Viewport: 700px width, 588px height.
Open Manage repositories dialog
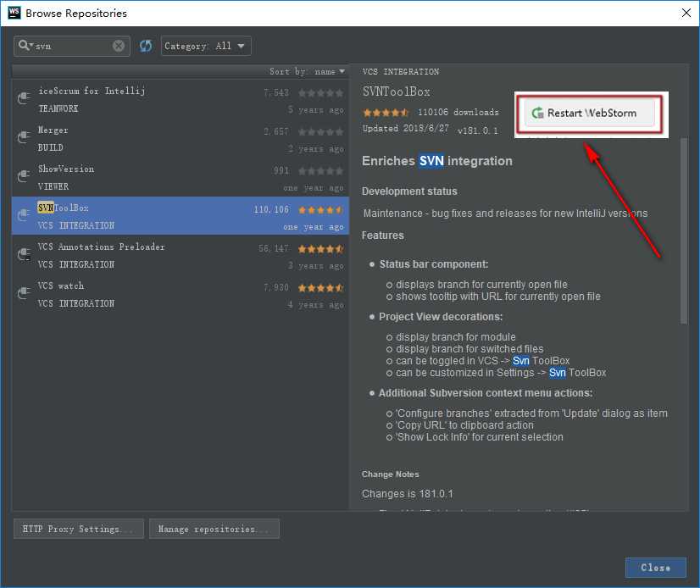coord(214,529)
